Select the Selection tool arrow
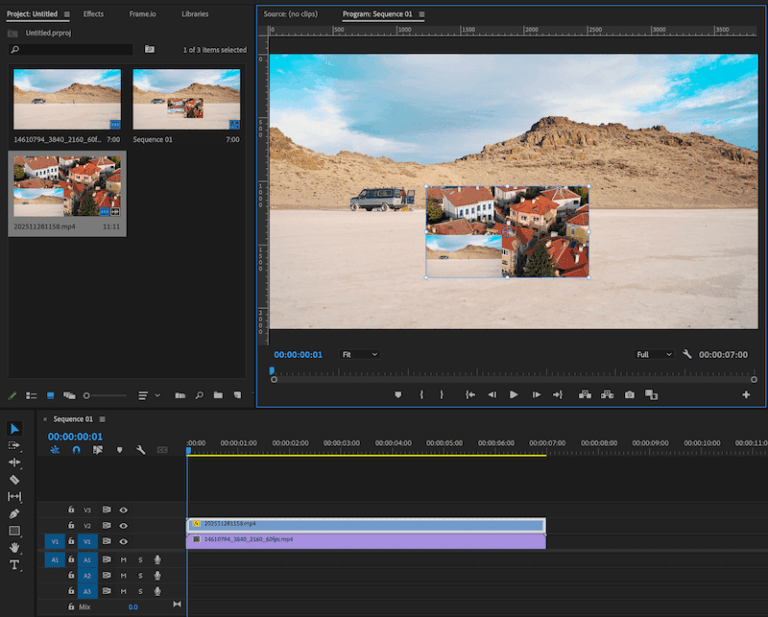This screenshot has height=617, width=768. coord(14,428)
